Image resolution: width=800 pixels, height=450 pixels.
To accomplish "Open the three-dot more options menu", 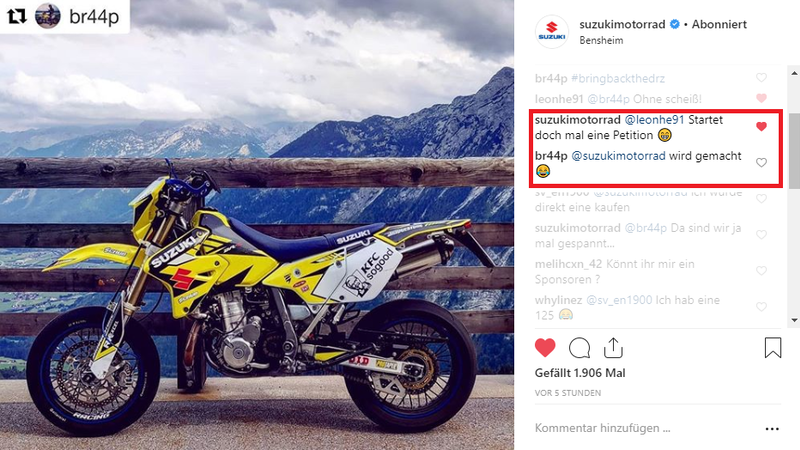I will click(x=772, y=429).
